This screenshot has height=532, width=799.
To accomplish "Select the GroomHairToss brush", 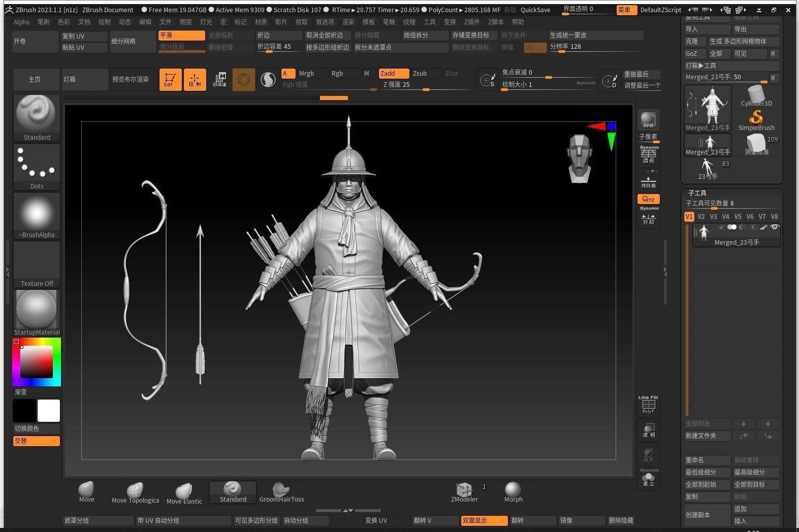I will (281, 492).
